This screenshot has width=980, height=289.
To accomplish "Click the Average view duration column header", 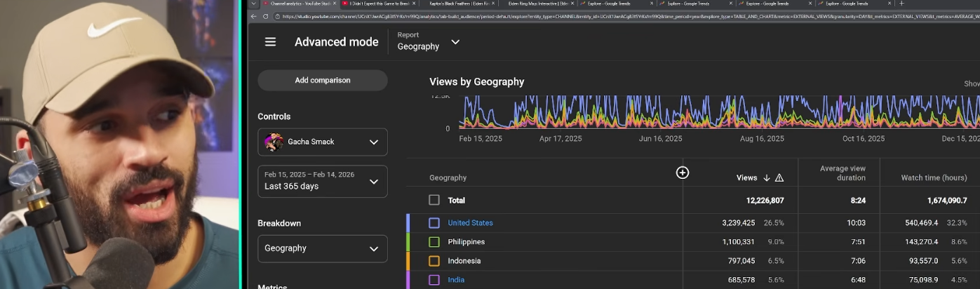I will 843,173.
